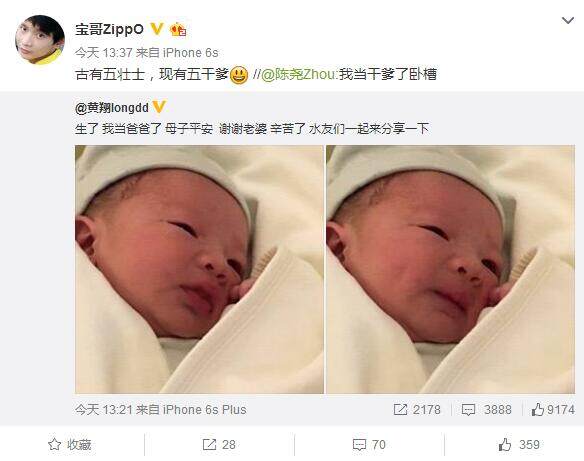
Task: Toggle the thumbs-up like with 359
Action: 519,445
